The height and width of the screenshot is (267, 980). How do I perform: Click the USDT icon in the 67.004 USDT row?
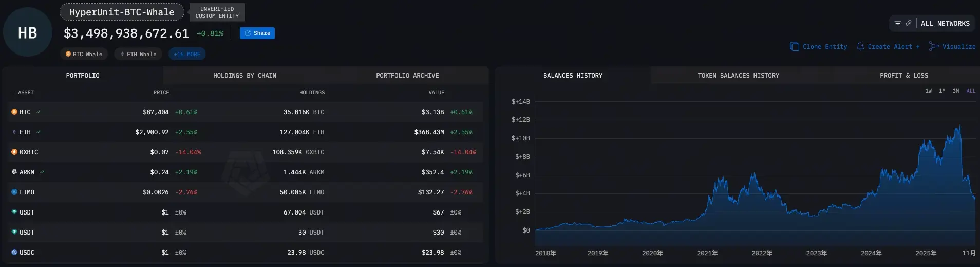14,212
